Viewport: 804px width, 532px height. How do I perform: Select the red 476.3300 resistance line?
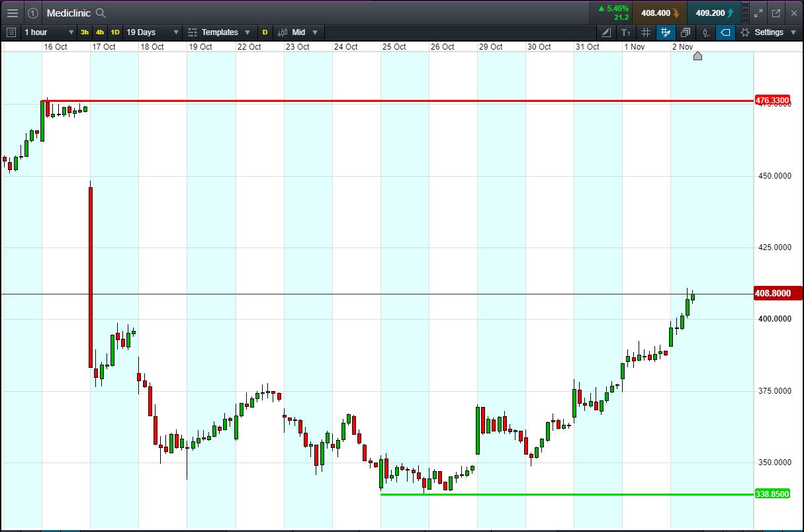click(x=397, y=101)
